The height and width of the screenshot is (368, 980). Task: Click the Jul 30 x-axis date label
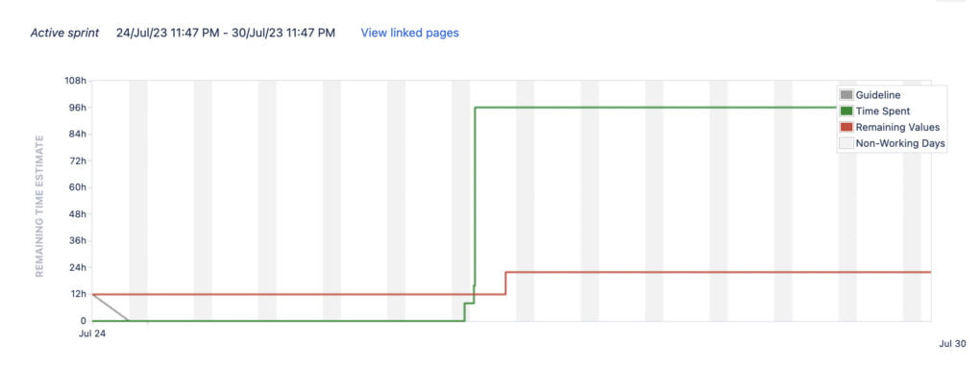(953, 343)
